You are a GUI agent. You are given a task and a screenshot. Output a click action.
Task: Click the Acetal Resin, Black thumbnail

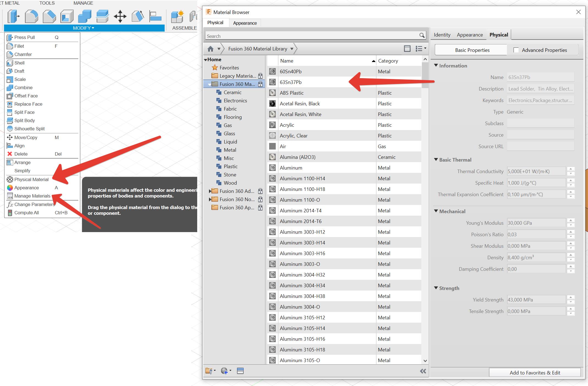pos(272,103)
